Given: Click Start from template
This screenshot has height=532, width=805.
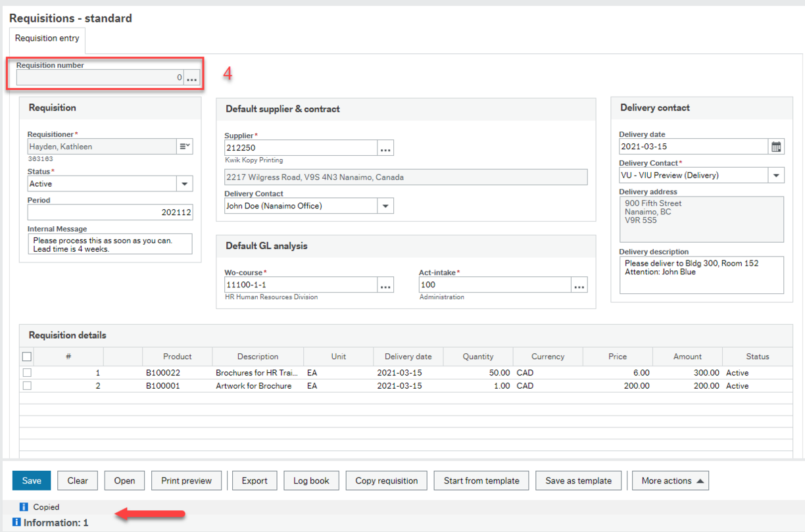Looking at the screenshot, I should pos(481,480).
